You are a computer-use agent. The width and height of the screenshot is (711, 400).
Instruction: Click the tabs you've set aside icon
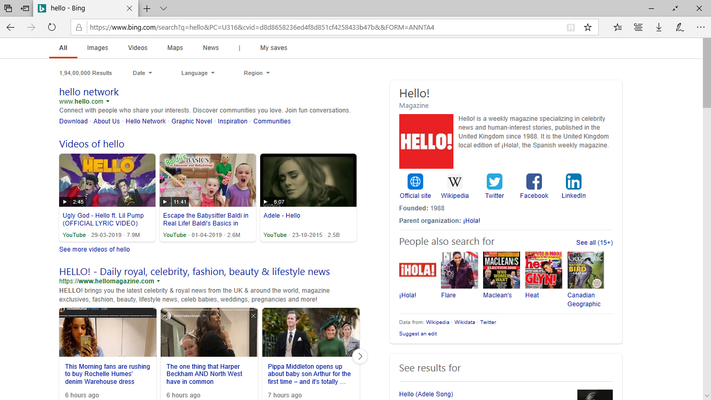coord(8,8)
